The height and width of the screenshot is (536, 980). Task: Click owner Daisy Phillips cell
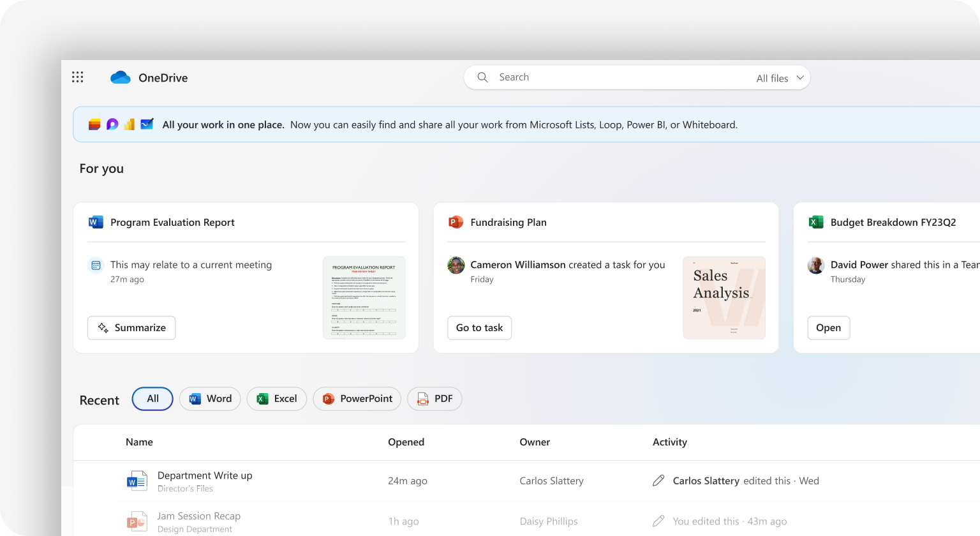(549, 521)
